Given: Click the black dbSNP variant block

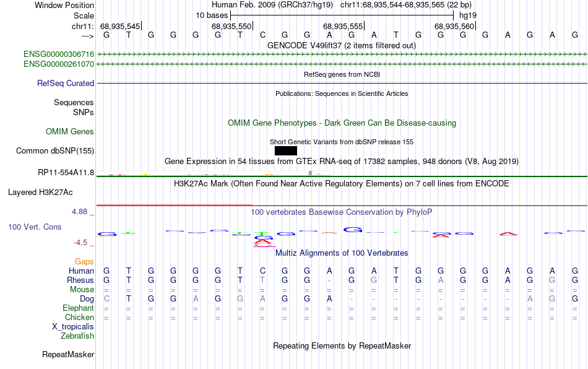Looking at the screenshot, I should tap(286, 150).
